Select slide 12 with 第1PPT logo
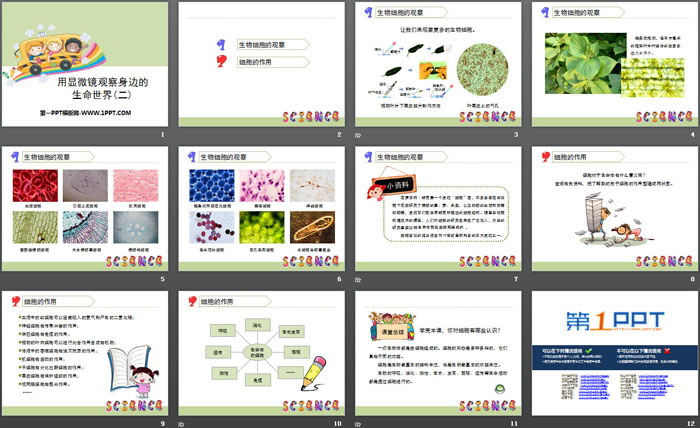This screenshot has height=428, width=700. click(x=615, y=353)
